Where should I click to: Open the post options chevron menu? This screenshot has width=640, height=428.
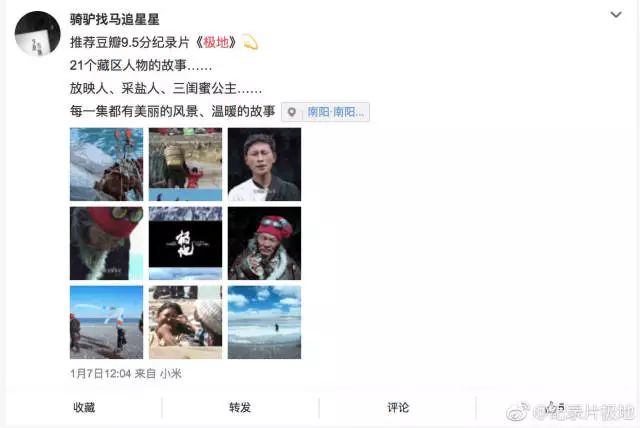pyautogui.click(x=616, y=15)
